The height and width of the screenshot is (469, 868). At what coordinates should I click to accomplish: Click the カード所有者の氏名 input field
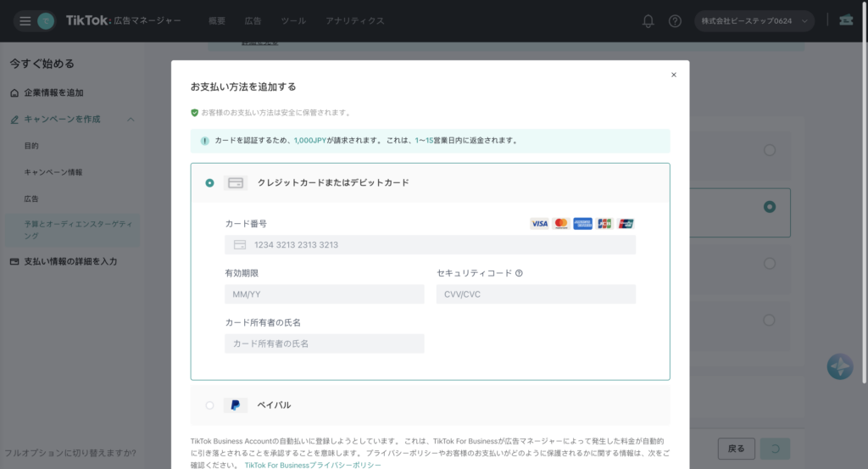(325, 343)
